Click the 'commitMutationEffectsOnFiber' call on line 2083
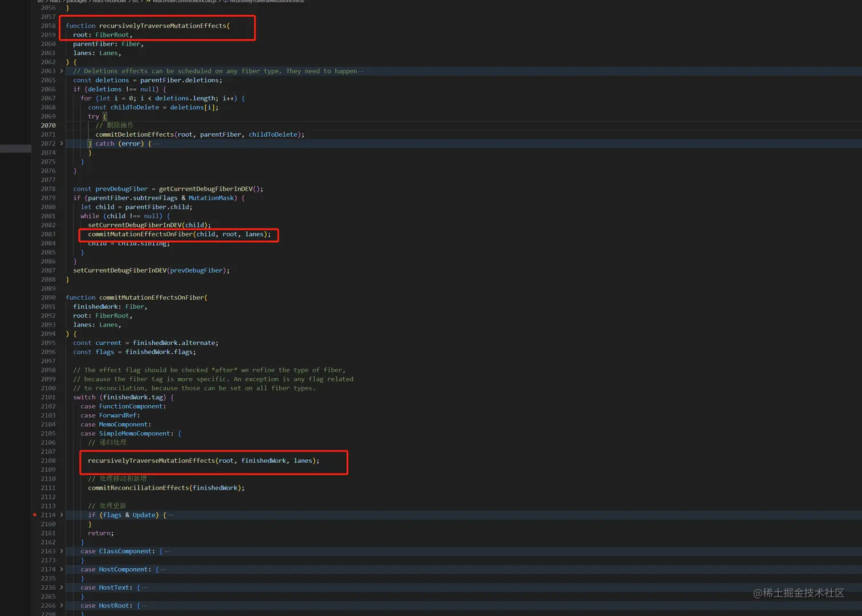The width and height of the screenshot is (862, 616). pyautogui.click(x=140, y=234)
